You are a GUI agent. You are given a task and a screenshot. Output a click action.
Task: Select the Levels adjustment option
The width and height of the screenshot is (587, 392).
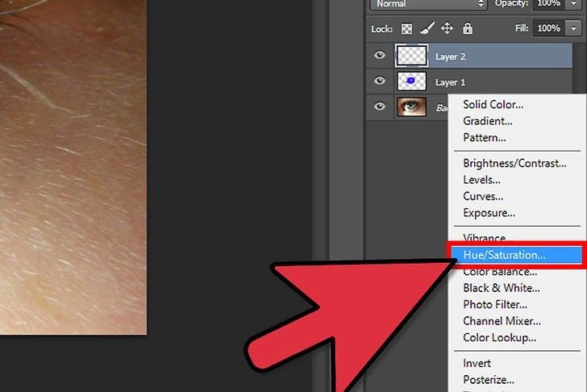[x=481, y=180]
